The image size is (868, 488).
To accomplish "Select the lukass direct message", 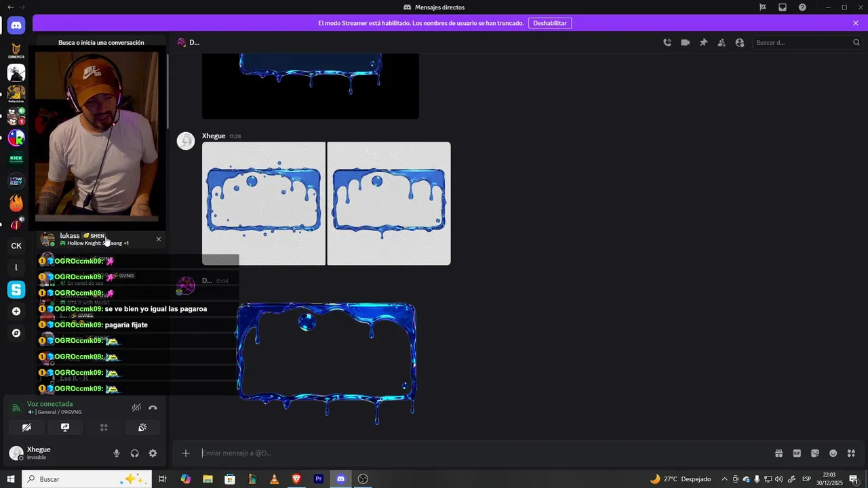I will click(101, 239).
